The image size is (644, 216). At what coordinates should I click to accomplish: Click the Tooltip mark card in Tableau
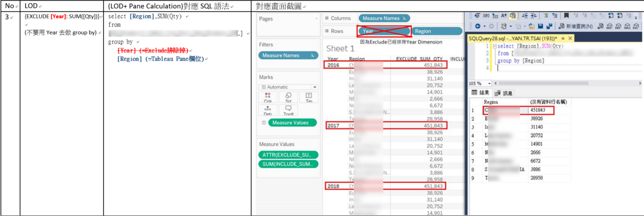[x=288, y=111]
